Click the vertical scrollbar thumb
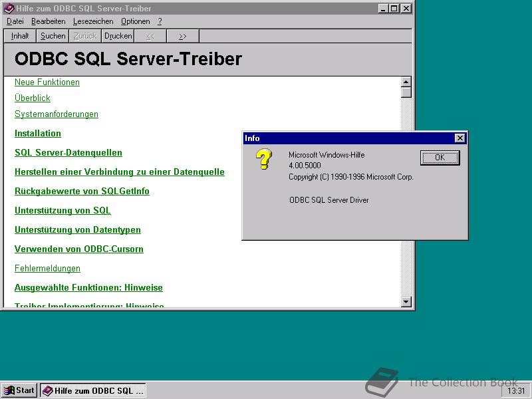This screenshot has width=532, height=399. 406,92
